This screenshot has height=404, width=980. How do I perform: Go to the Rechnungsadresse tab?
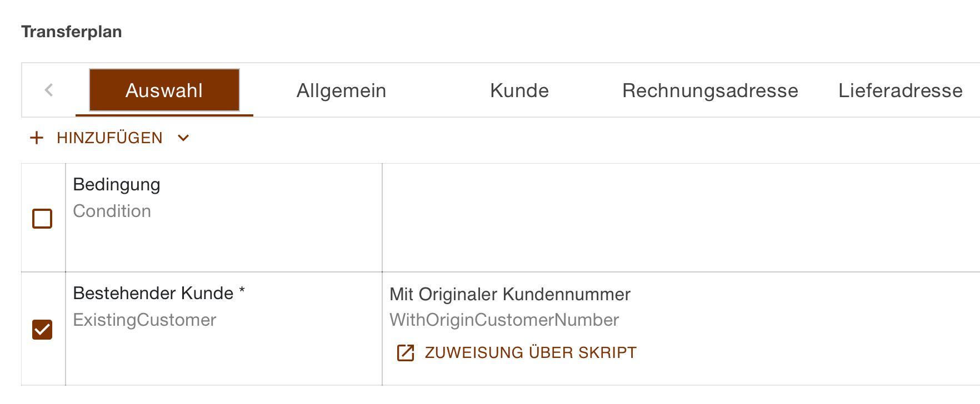click(710, 90)
